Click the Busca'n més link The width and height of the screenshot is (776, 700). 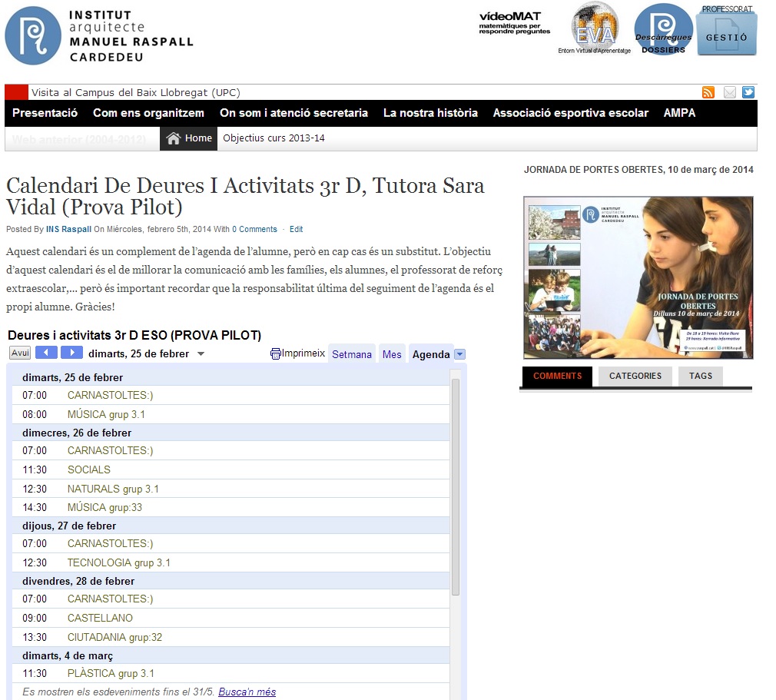[x=247, y=692]
